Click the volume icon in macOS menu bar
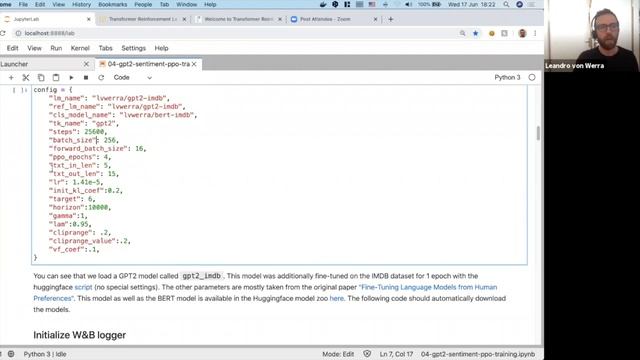Image resolution: width=640 pixels, height=360 pixels. pyautogui.click(x=408, y=4)
